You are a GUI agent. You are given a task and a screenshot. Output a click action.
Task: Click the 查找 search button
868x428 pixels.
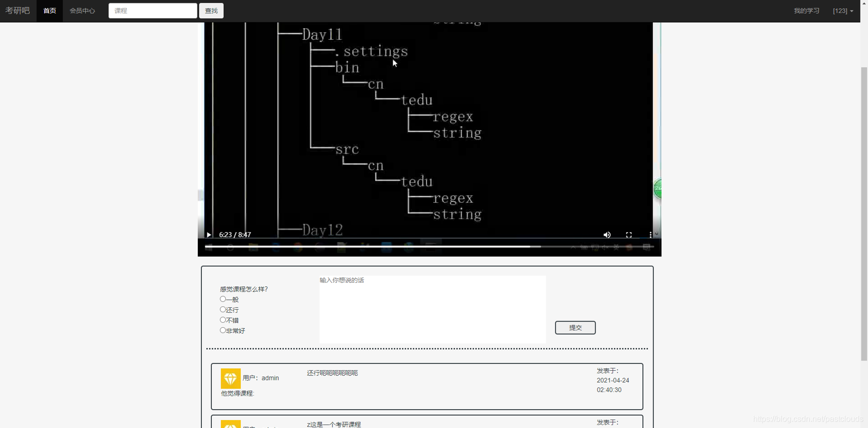[211, 10]
